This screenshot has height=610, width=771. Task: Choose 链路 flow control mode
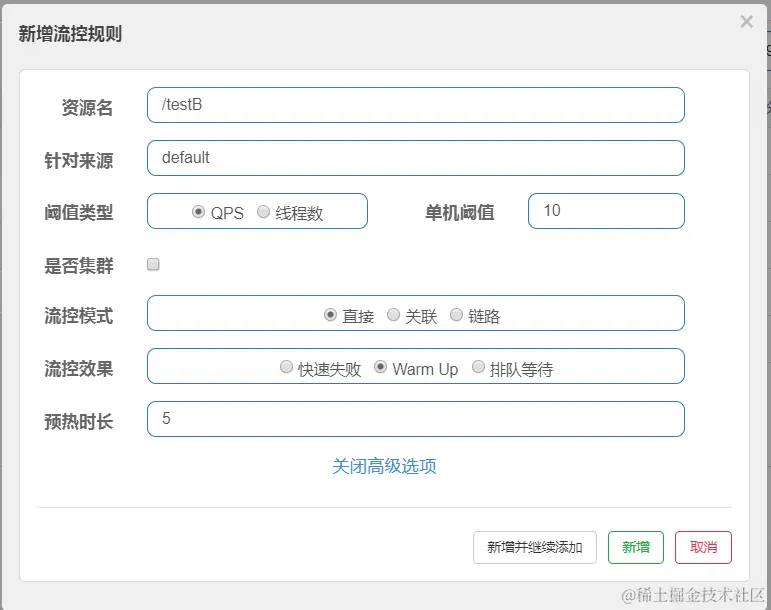point(456,315)
